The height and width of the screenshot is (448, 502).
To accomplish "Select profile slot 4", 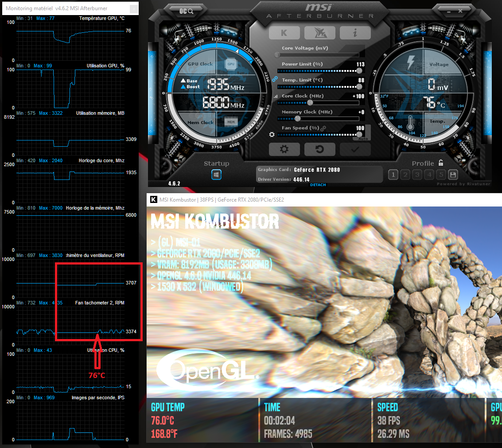I will 429,175.
